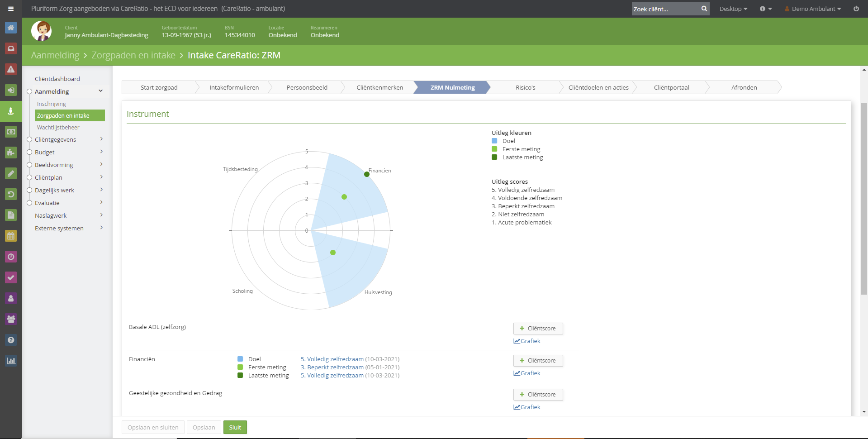The width and height of the screenshot is (868, 439).
Task: Open the pencil edit sidebar icon
Action: pos(11,173)
